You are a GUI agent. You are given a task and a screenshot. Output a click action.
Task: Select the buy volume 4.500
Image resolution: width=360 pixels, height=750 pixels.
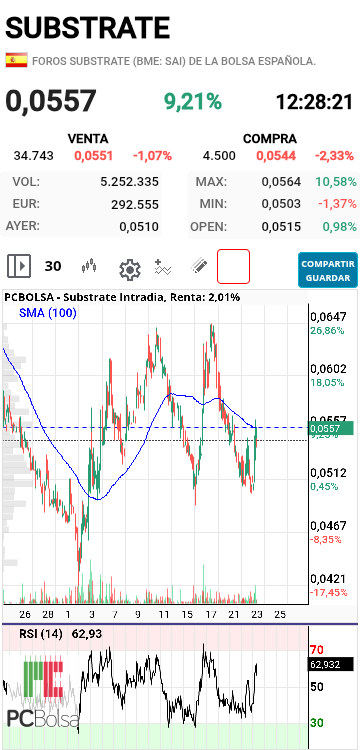tap(219, 155)
